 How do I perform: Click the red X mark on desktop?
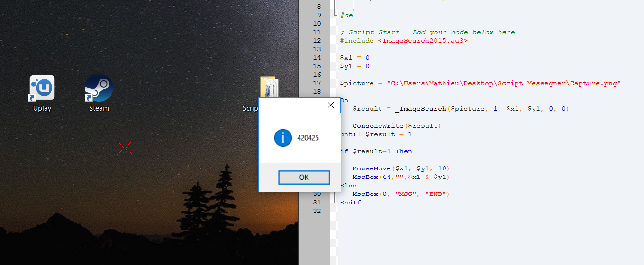tap(125, 149)
